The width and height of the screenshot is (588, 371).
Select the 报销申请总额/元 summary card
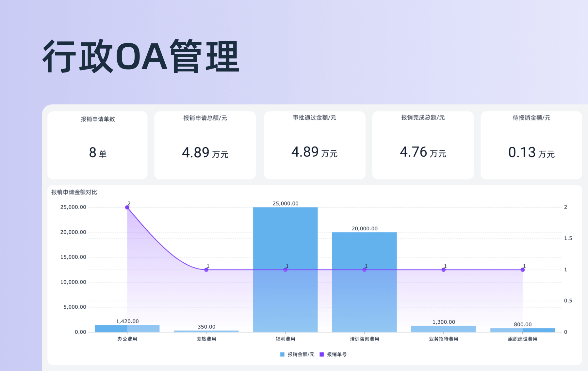(x=205, y=145)
